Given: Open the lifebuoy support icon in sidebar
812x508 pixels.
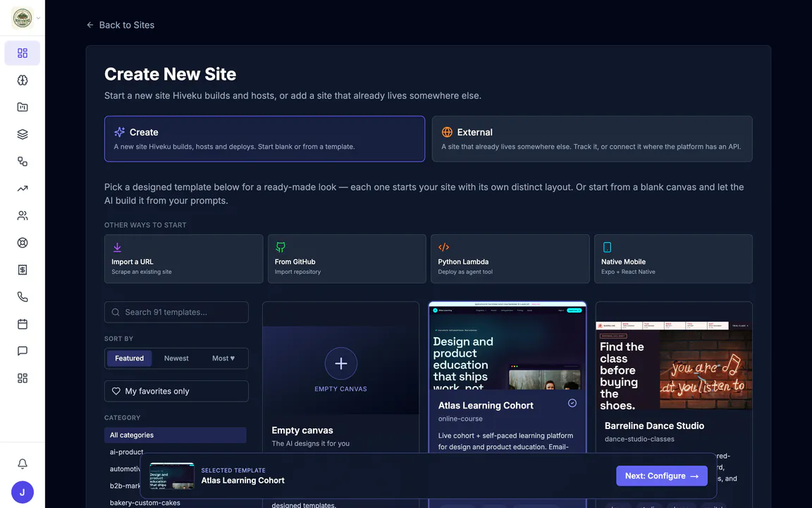Looking at the screenshot, I should (23, 243).
